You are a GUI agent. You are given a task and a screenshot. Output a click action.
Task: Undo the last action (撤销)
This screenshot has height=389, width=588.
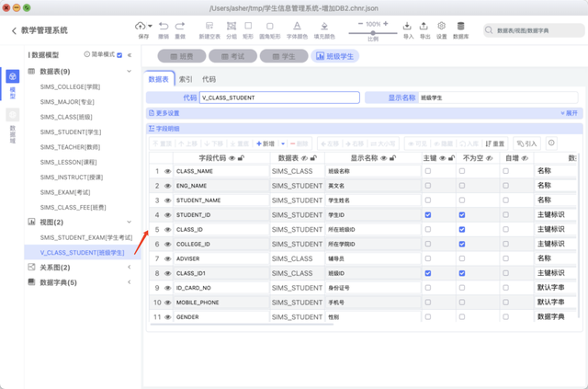click(164, 26)
